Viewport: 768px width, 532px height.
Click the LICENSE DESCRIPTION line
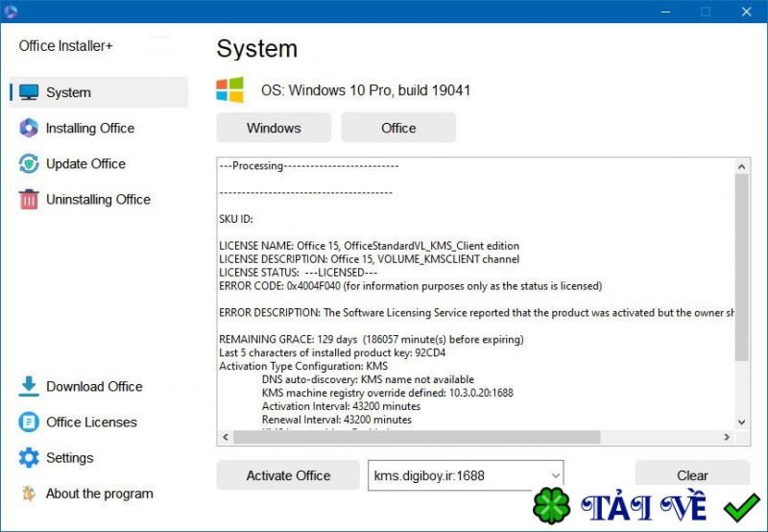[369, 259]
